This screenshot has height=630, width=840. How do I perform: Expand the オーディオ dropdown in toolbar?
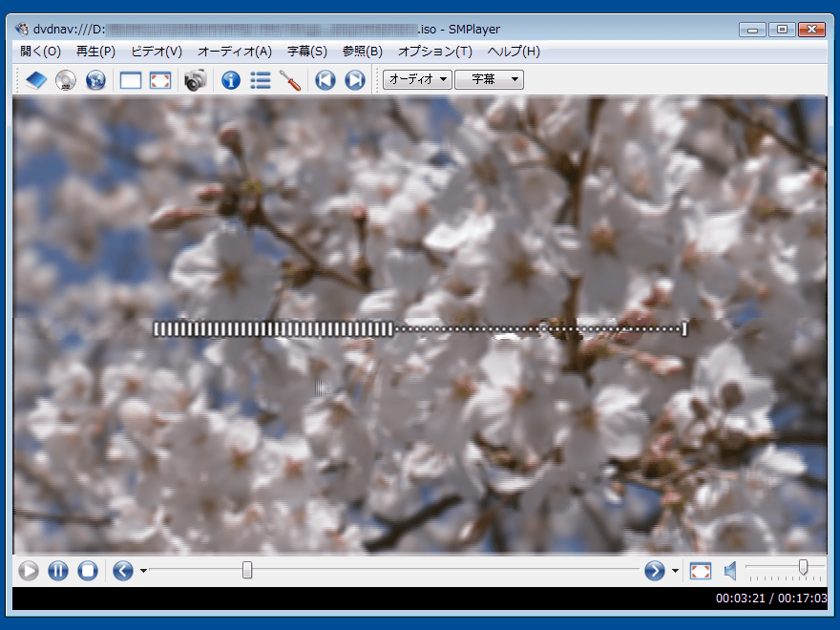click(x=417, y=80)
